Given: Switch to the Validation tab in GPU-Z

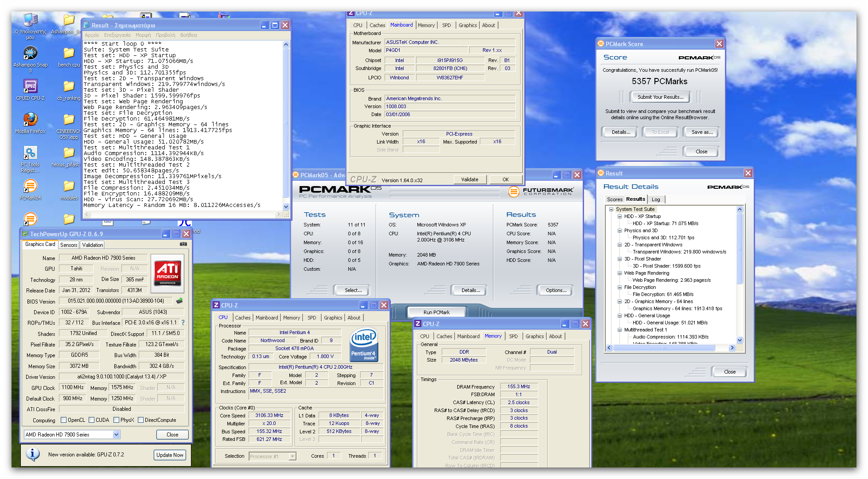Looking at the screenshot, I should [93, 245].
